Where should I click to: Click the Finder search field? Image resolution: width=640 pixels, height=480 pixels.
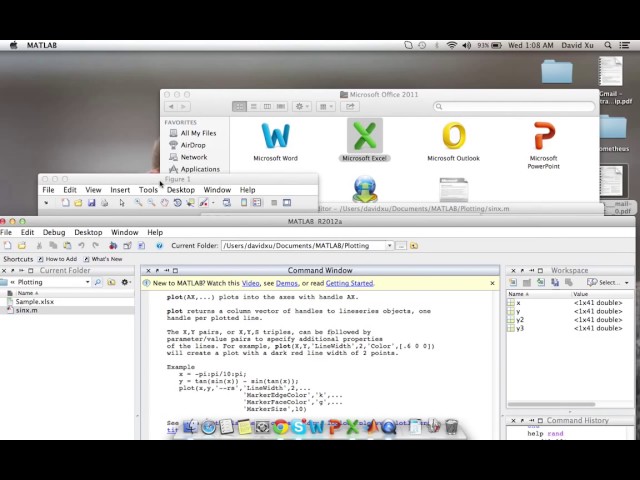click(510, 106)
